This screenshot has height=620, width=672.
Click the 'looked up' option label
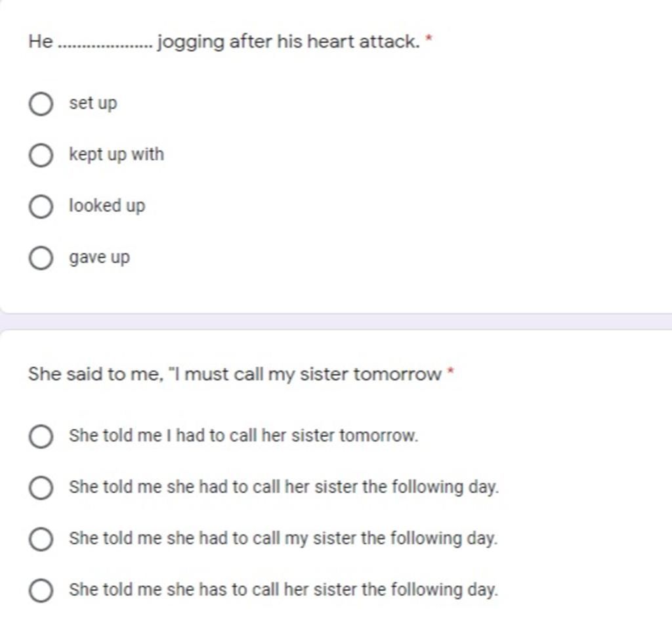[x=107, y=206]
